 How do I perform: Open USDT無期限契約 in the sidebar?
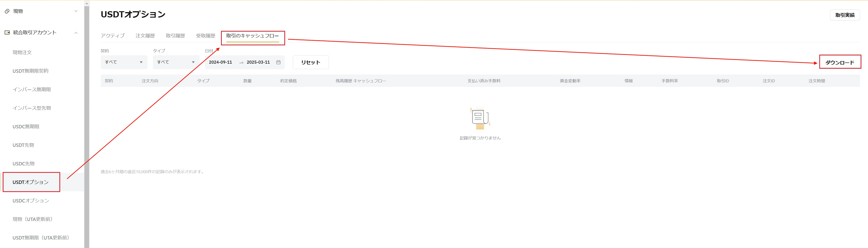30,71
